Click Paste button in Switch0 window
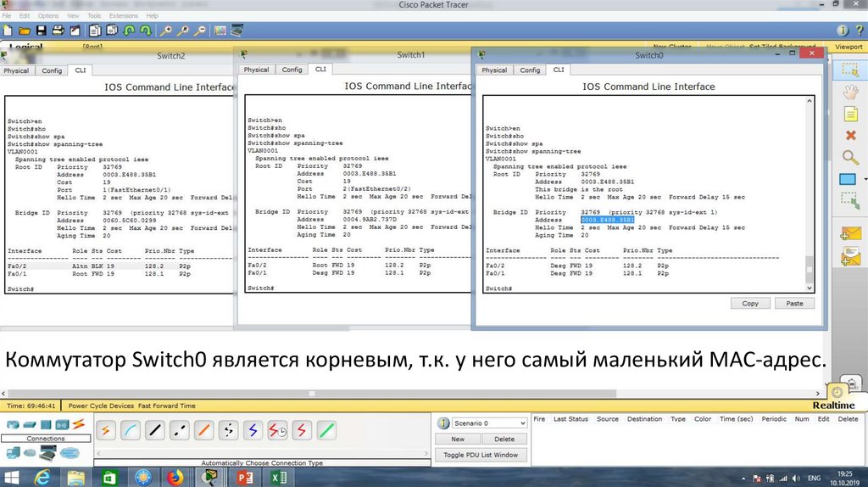 pyautogui.click(x=794, y=304)
